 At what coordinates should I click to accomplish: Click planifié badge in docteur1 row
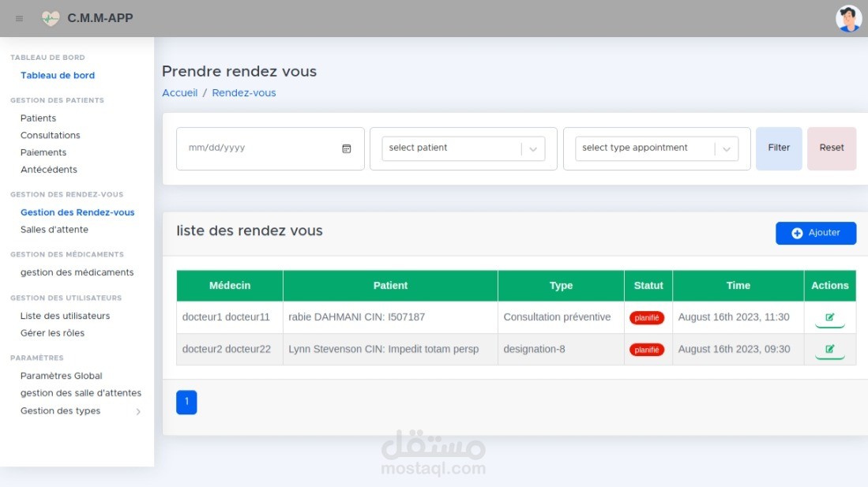pyautogui.click(x=647, y=317)
